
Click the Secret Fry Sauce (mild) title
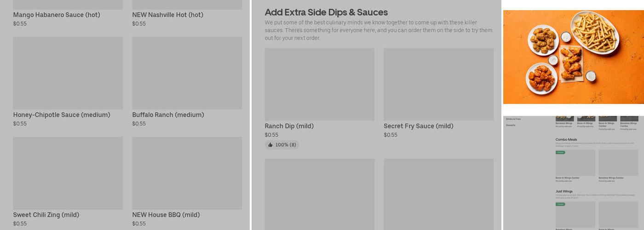pos(418,126)
